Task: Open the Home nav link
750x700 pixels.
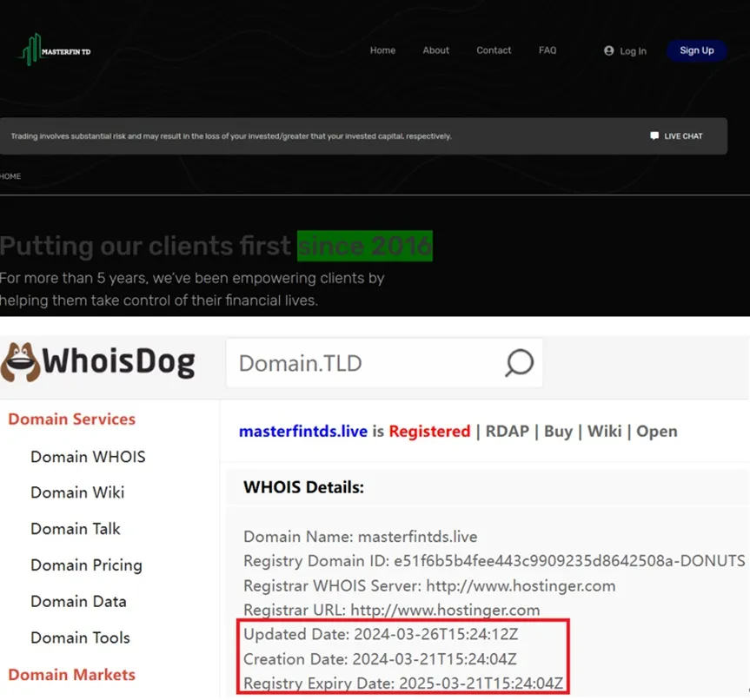Action: point(382,50)
